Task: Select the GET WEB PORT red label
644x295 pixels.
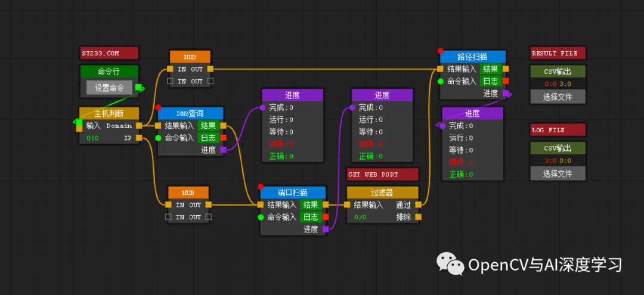Action: (382, 174)
